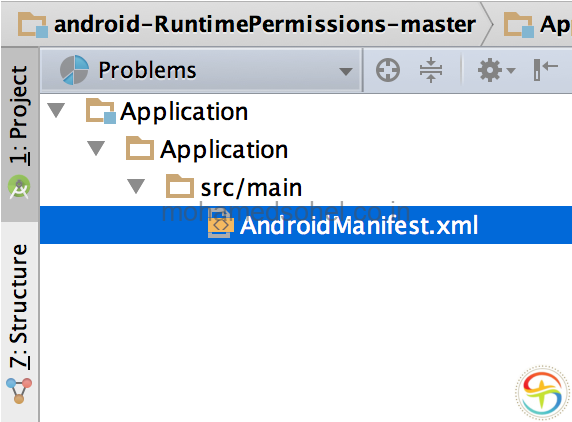Screen dimensions: 572x422
Task: Open the Problems view dropdown
Action: pos(201,70)
